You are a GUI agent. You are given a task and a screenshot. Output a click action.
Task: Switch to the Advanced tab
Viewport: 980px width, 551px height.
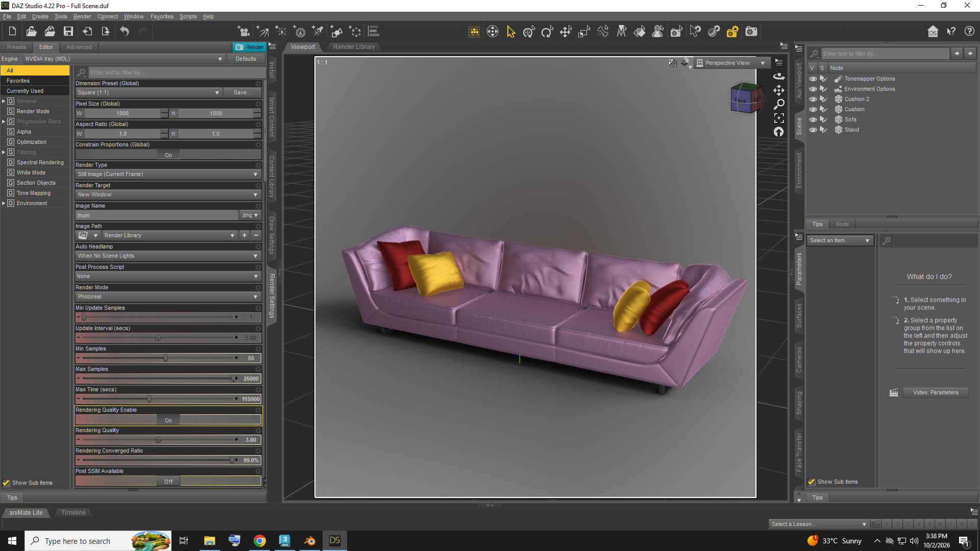point(79,47)
